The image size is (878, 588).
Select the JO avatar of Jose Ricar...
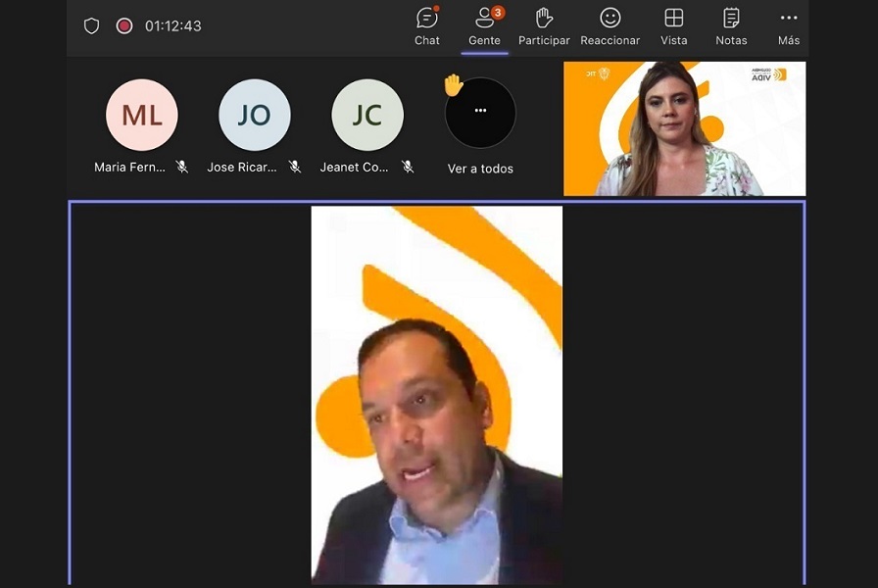pos(255,115)
